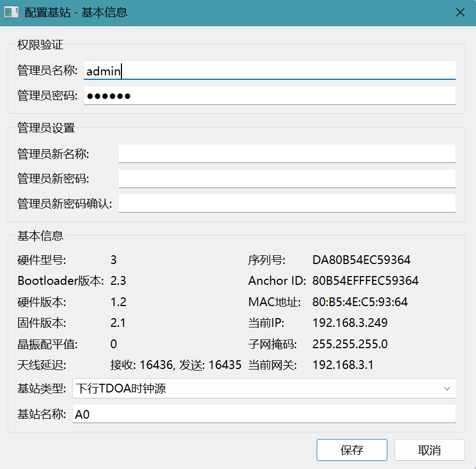This screenshot has height=469, width=476.
Task: Click the MAC地址 value 80:B5:4E:C5:93:64
Action: (359, 302)
